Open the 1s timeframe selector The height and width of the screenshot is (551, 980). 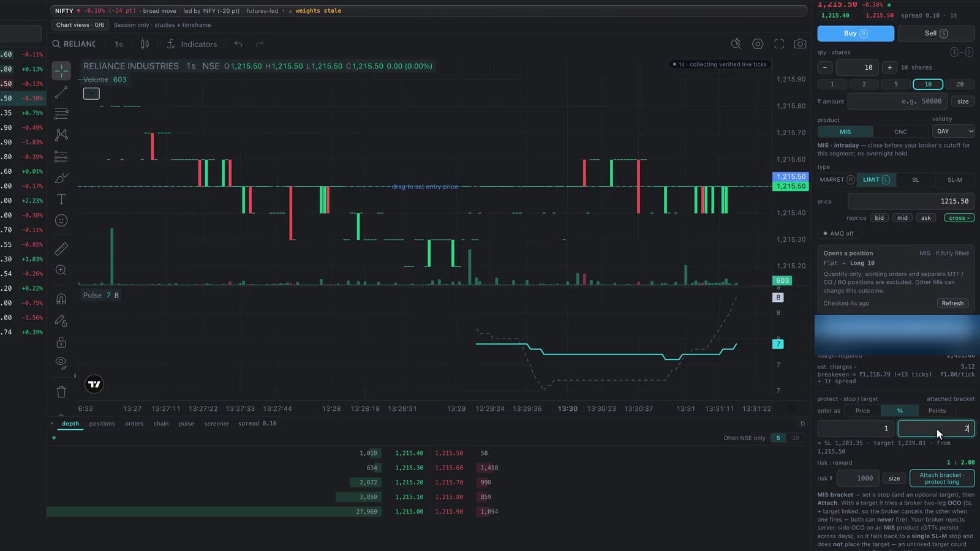[x=119, y=44]
